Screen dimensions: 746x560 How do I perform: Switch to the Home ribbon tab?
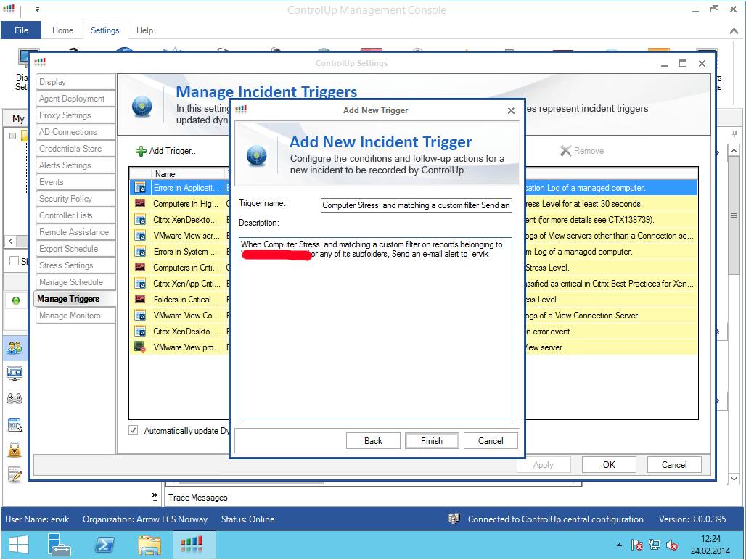pos(63,30)
